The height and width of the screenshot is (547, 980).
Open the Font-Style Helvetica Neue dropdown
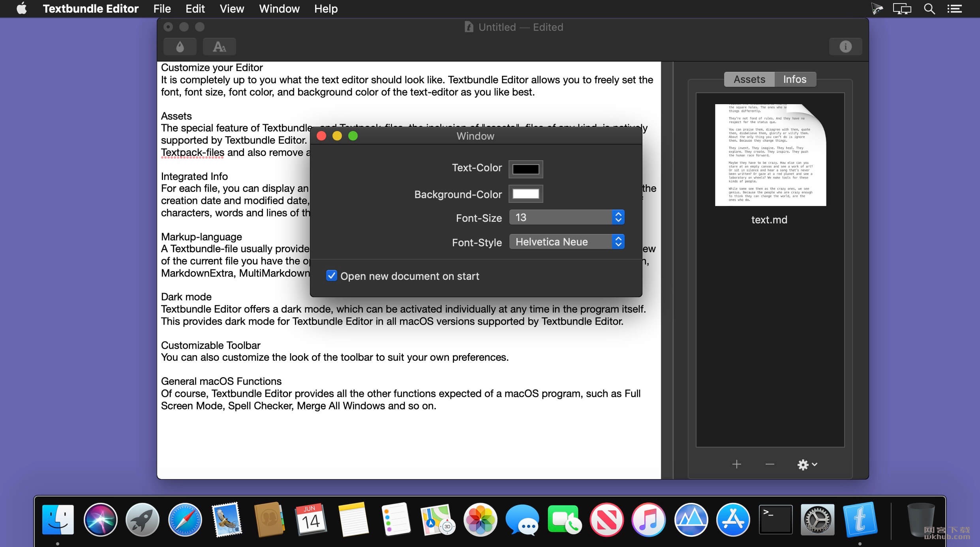567,242
